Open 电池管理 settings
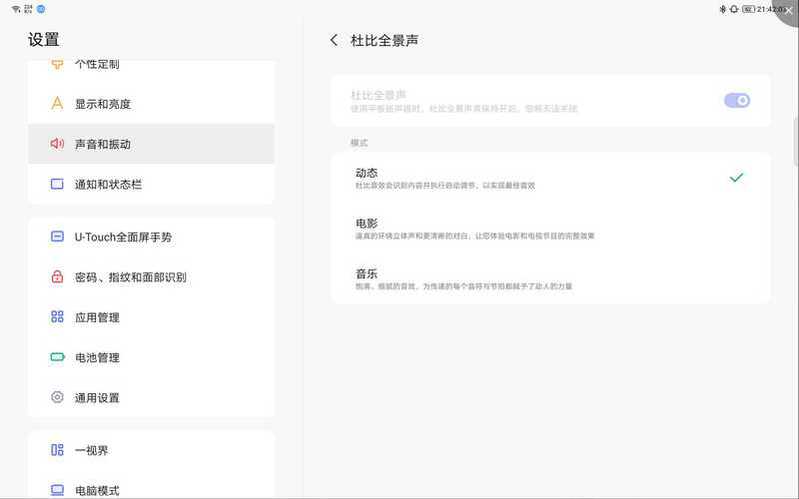Image resolution: width=799 pixels, height=499 pixels. tap(151, 357)
